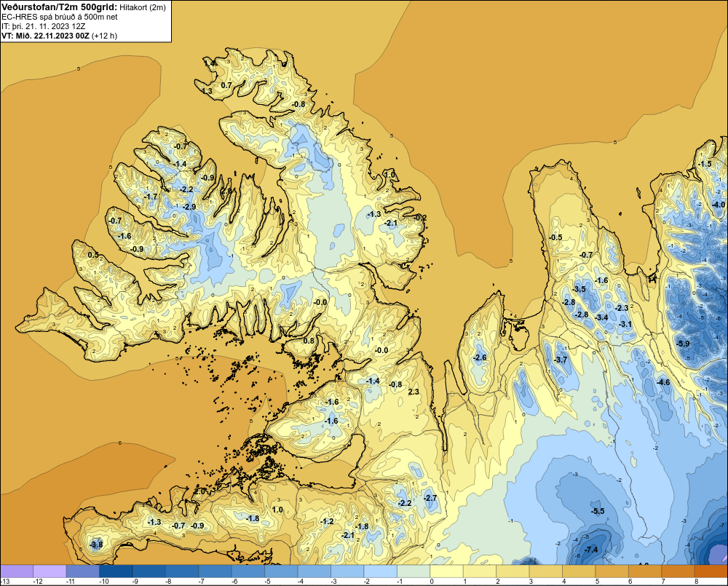The image size is (728, 586).
Task: Pick the legend swatch between -10 and -9
Action: 116,571
